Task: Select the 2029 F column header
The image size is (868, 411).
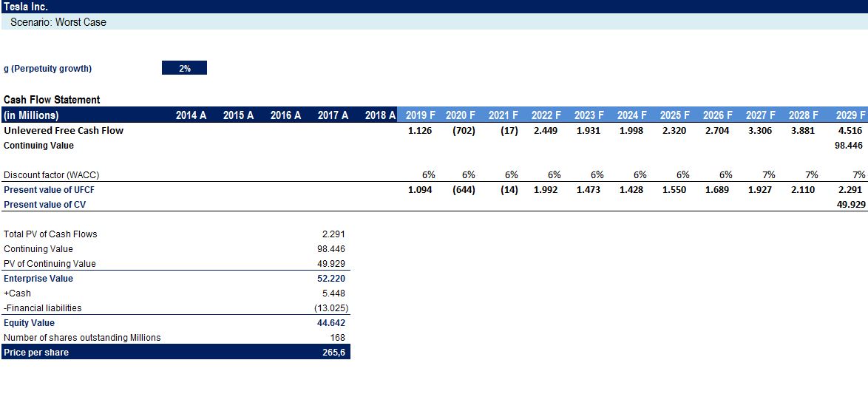Action: click(x=850, y=115)
